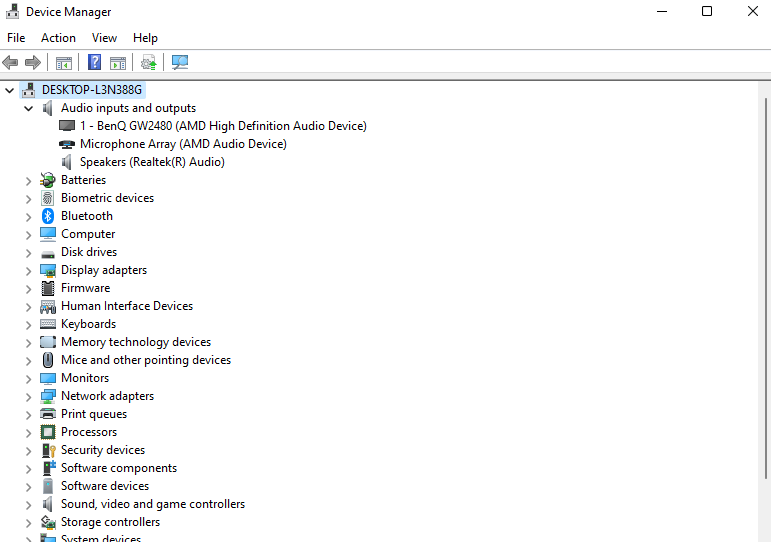771x542 pixels.
Task: Click the Network adapters icon
Action: coord(48,396)
